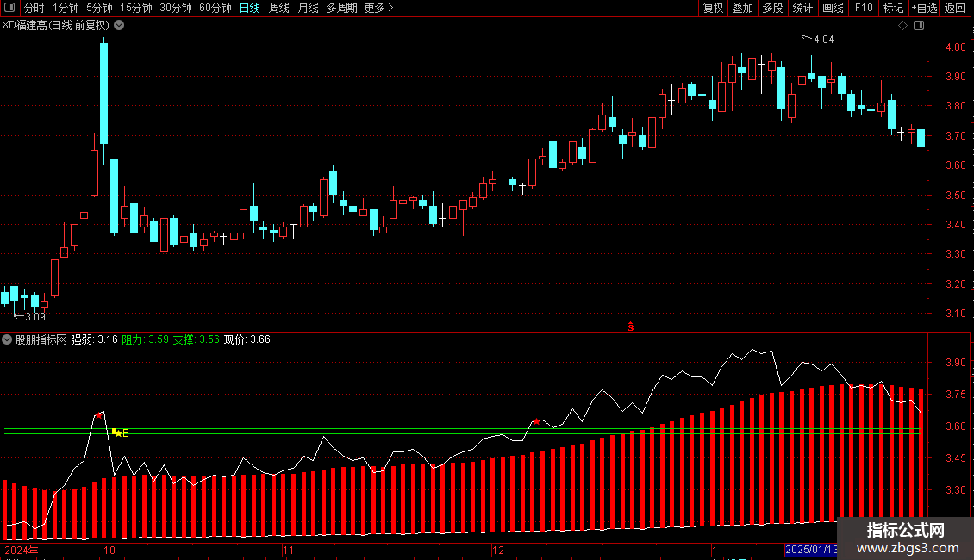
Task: Select the 30分钟 period tab
Action: [x=175, y=8]
